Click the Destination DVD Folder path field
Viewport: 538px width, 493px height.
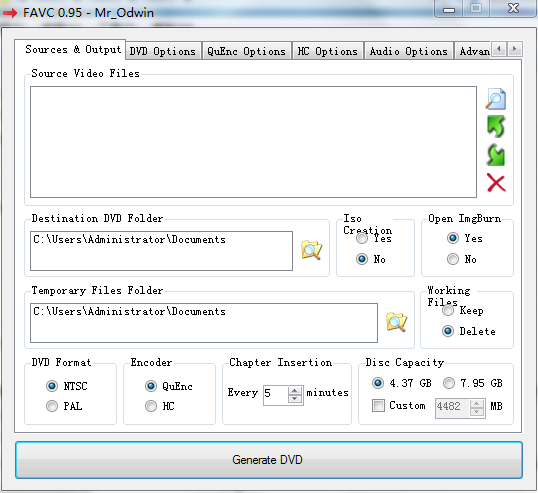161,251
